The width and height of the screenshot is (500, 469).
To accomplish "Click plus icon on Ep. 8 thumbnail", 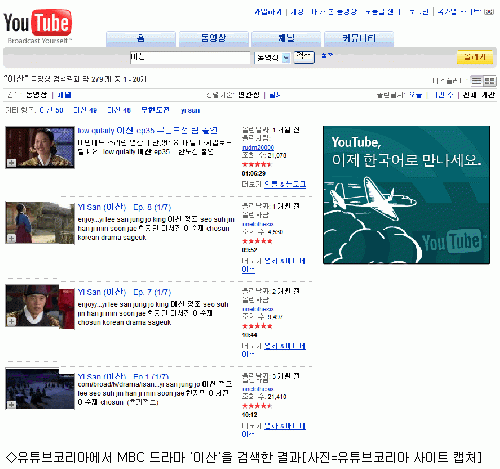I will tap(12, 239).
